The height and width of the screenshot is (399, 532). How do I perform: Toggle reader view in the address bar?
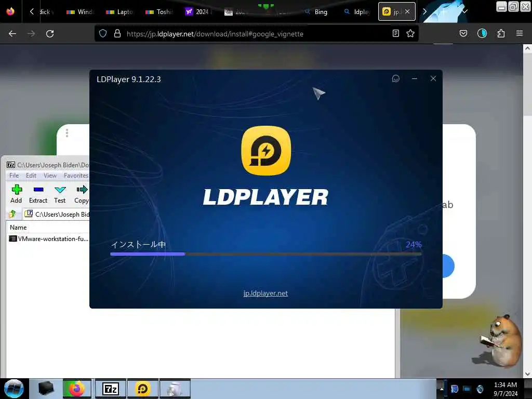click(395, 34)
